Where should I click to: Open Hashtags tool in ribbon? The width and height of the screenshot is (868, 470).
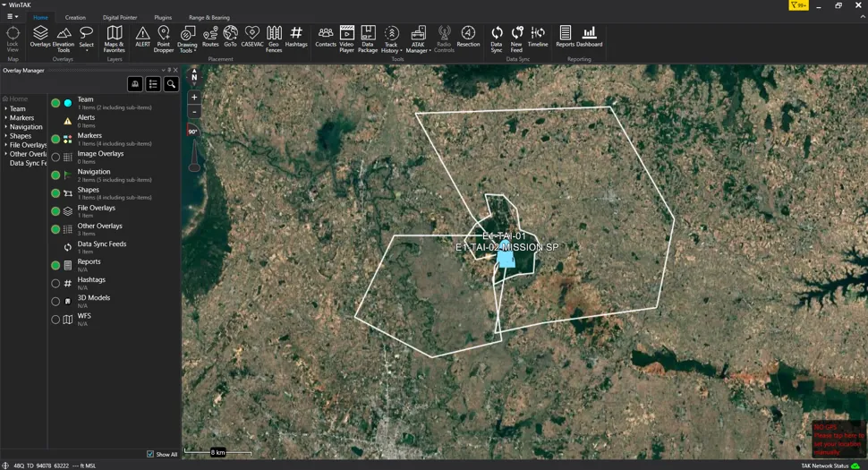tap(296, 37)
